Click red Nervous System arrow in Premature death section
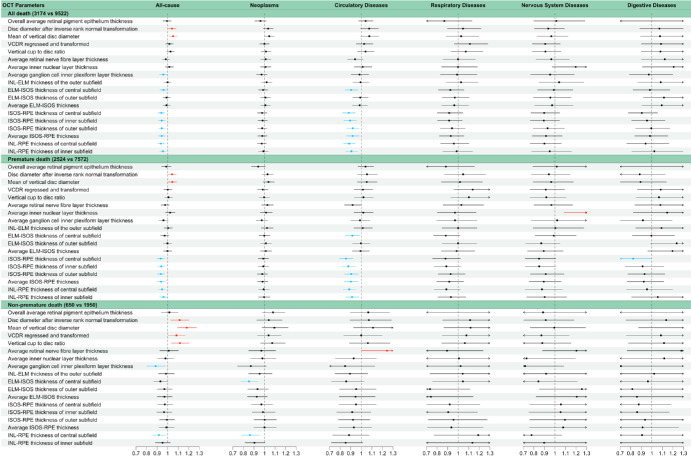The image size is (691, 461). [576, 213]
